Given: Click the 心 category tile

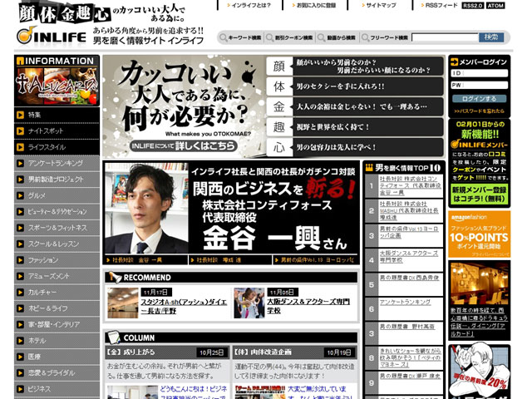Looking at the screenshot, I should [x=279, y=147].
